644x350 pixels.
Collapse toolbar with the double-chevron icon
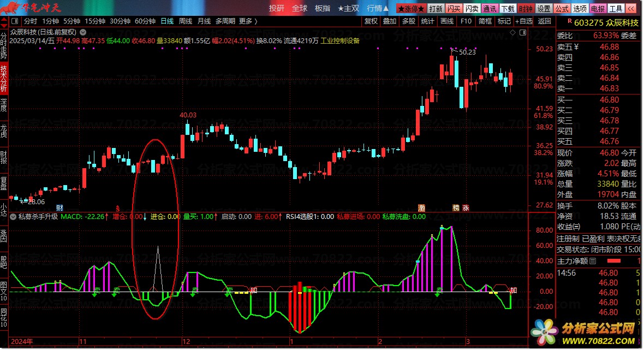coord(631,9)
